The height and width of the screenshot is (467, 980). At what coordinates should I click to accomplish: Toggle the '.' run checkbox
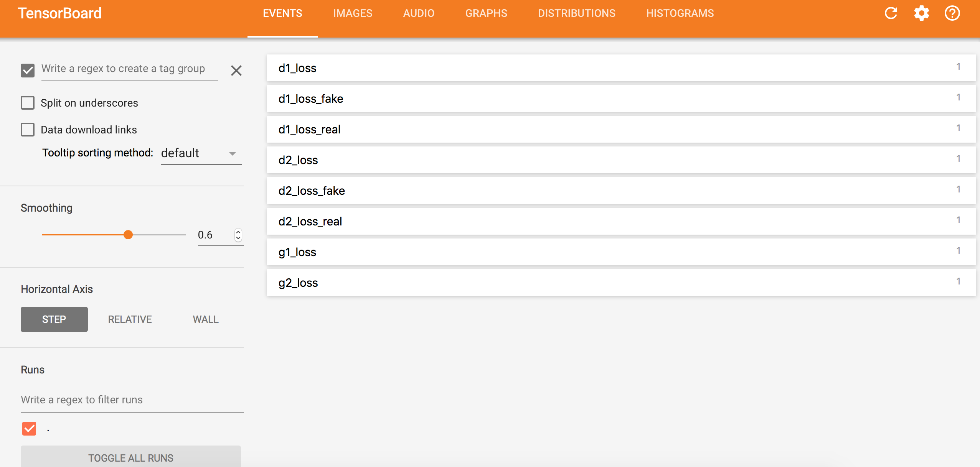29,429
